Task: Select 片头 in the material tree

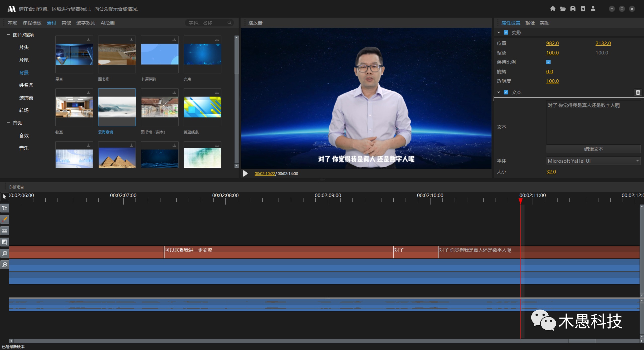Action: click(x=24, y=47)
